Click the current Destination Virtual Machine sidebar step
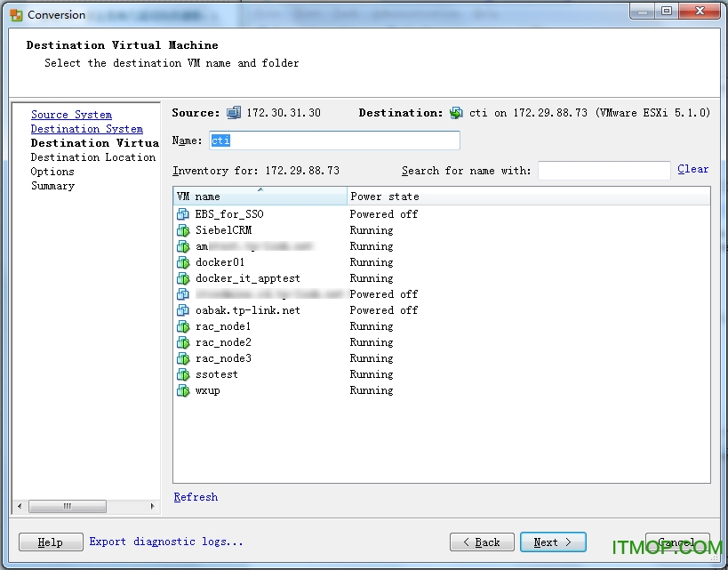The height and width of the screenshot is (570, 728). point(95,143)
